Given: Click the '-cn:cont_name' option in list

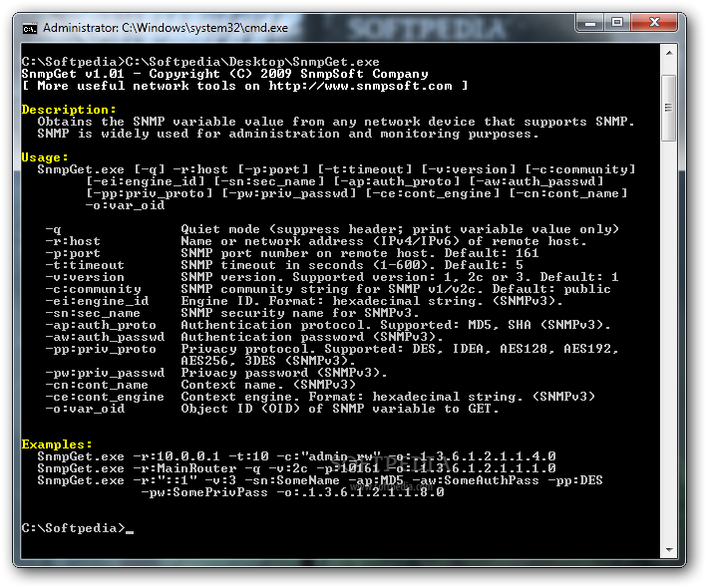Looking at the screenshot, I should (x=97, y=385).
